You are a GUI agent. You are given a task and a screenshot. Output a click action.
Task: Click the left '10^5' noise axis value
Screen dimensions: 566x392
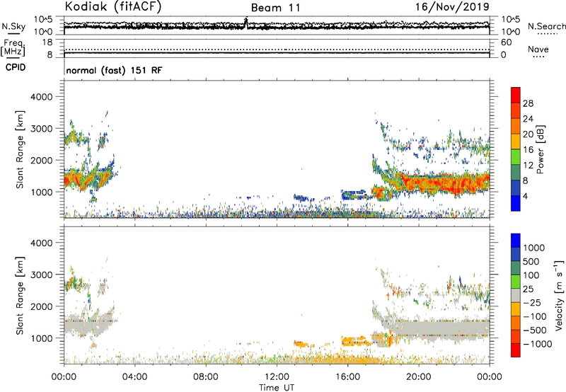click(43, 19)
